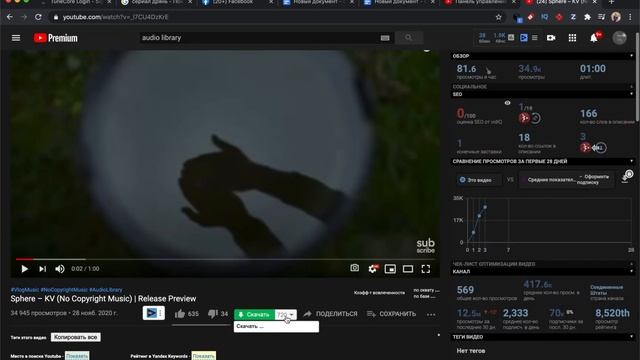
Task: Open the create video camera icon
Action: point(551,38)
